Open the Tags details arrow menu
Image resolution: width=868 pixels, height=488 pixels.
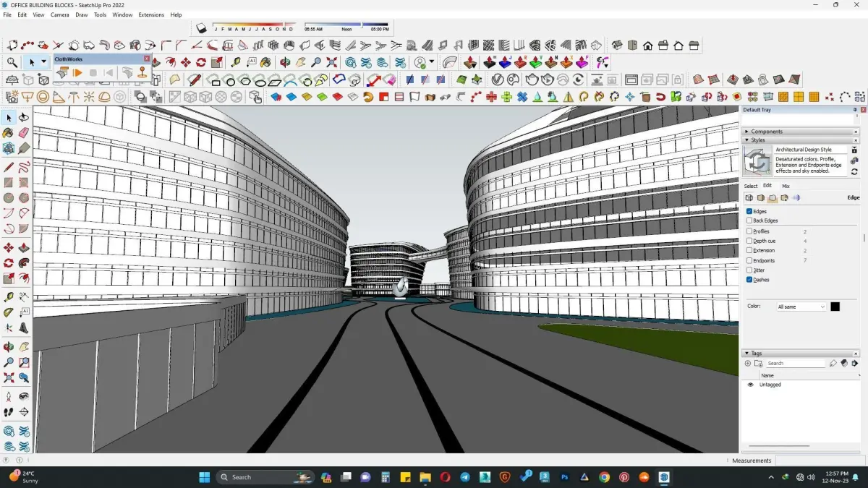[x=854, y=363]
